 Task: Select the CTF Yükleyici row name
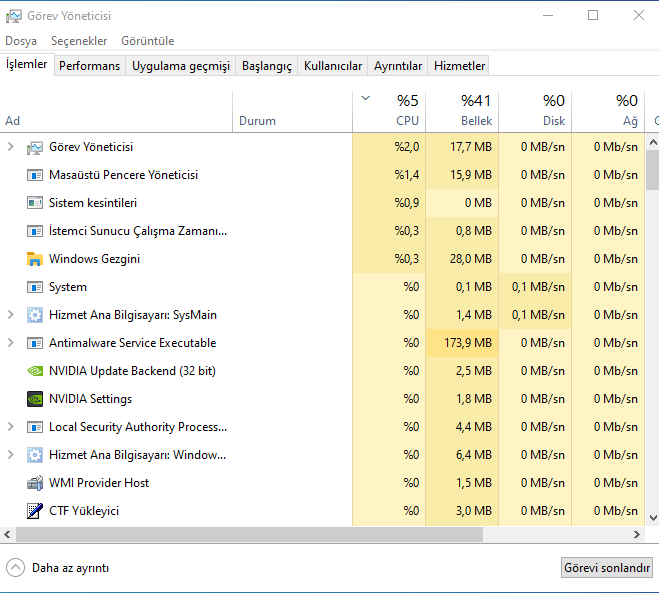84,511
